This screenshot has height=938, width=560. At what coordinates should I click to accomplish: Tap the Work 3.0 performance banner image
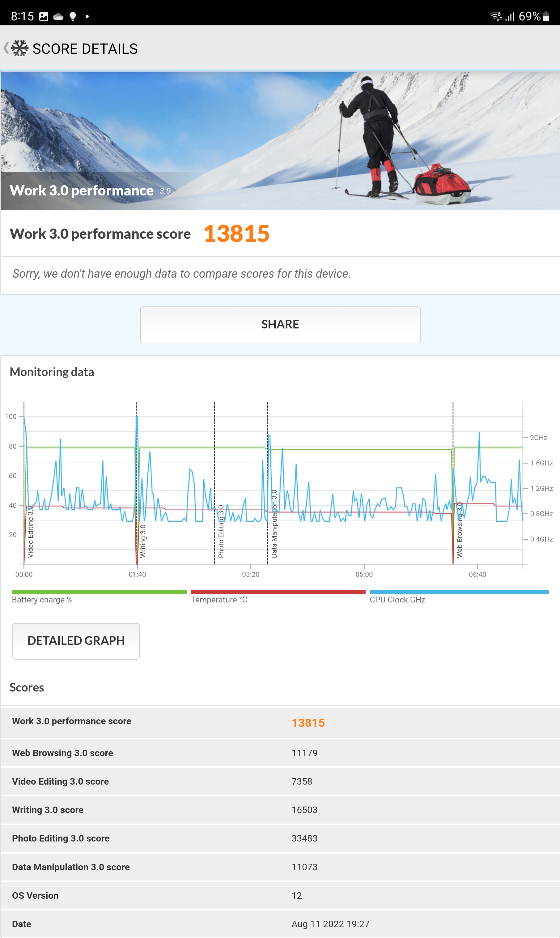pyautogui.click(x=280, y=140)
